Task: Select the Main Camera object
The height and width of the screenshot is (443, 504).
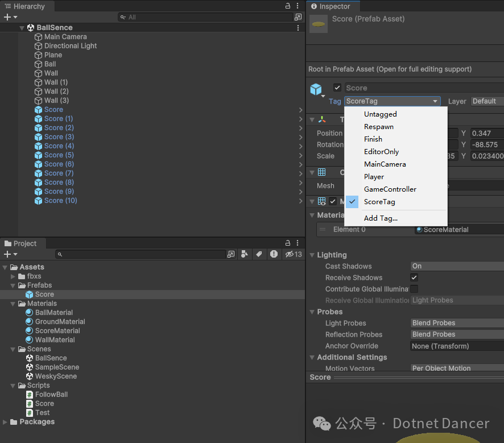Action: pos(65,36)
